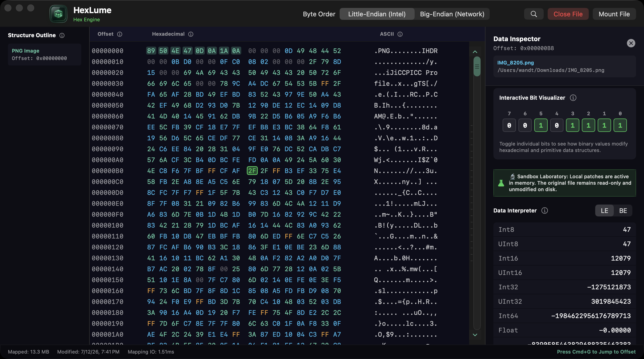Toggle bit 4 in Bit Visualizer
Image resolution: width=644 pixels, height=359 pixels.
pyautogui.click(x=557, y=125)
